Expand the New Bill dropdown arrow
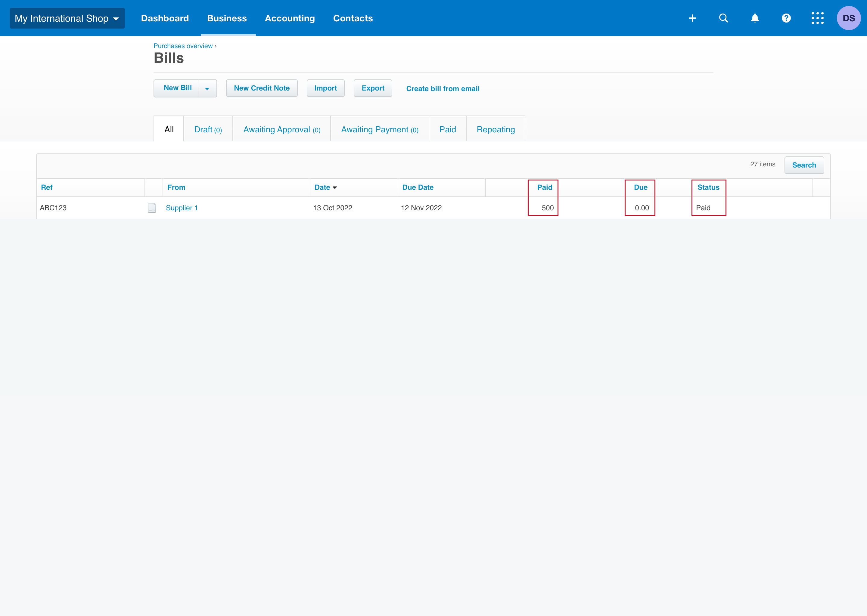This screenshot has width=867, height=616. (207, 88)
